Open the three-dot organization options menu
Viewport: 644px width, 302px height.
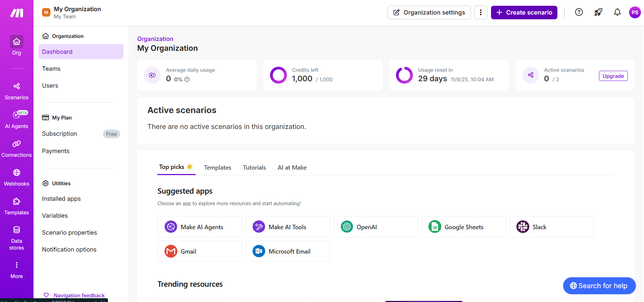(x=481, y=13)
